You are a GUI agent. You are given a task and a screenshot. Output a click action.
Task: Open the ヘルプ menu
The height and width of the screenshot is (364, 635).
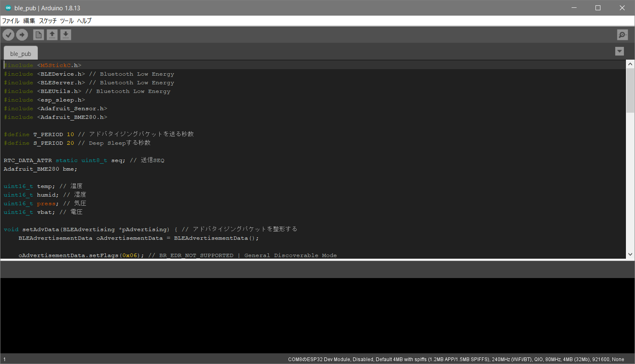[84, 21]
